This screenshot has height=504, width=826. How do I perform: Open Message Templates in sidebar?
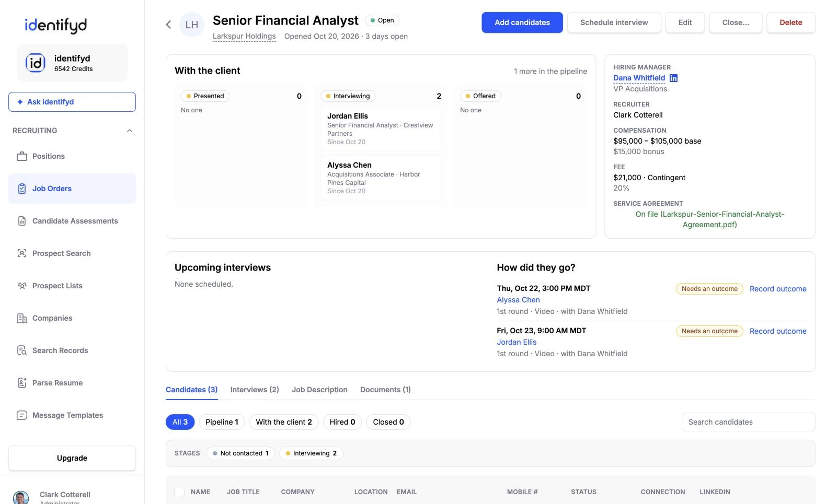pyautogui.click(x=72, y=415)
